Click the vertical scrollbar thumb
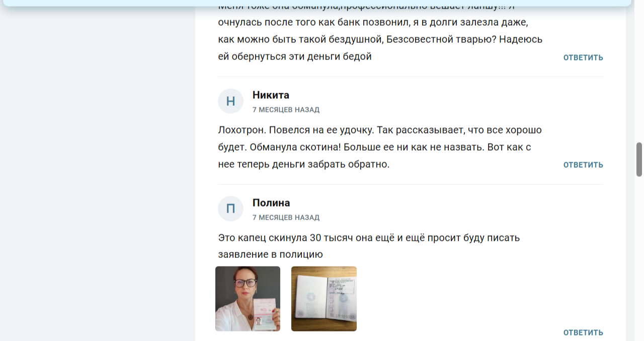The width and height of the screenshot is (644, 341). (x=639, y=159)
